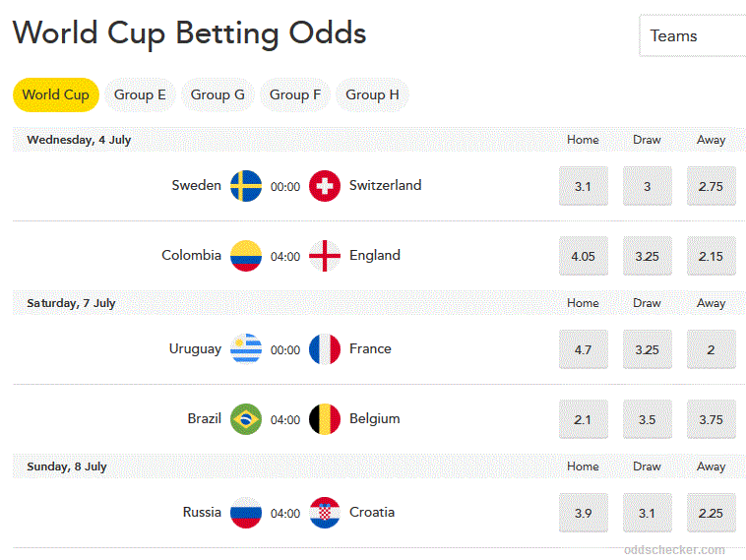Open the Uruguay team link
This screenshot has width=746, height=560.
click(195, 349)
